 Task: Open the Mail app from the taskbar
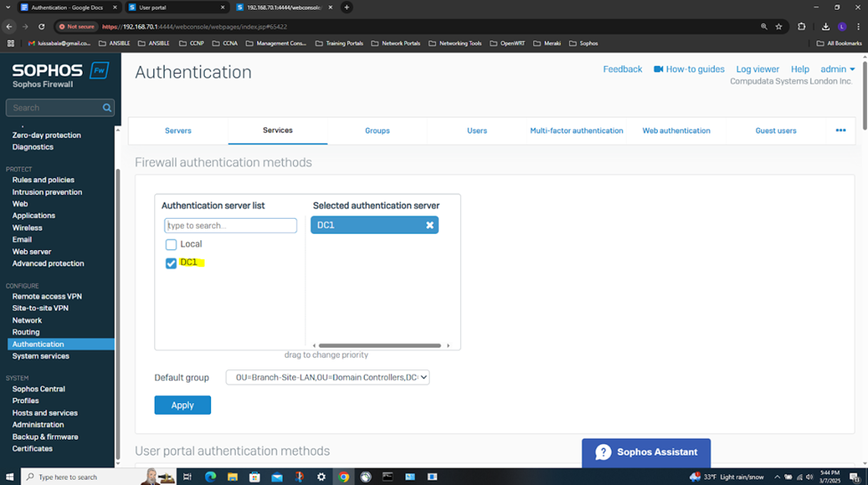pos(277,477)
